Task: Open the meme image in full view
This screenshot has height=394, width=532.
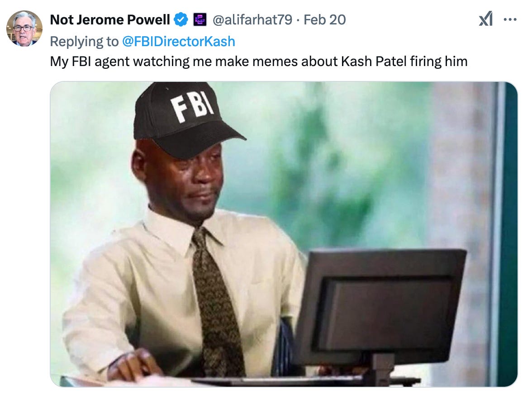Action: point(284,234)
